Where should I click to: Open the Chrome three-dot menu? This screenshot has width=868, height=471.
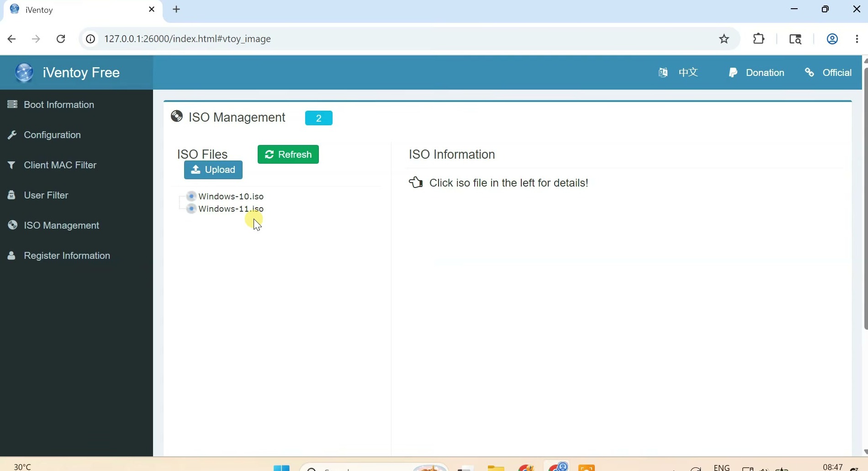pyautogui.click(x=857, y=39)
